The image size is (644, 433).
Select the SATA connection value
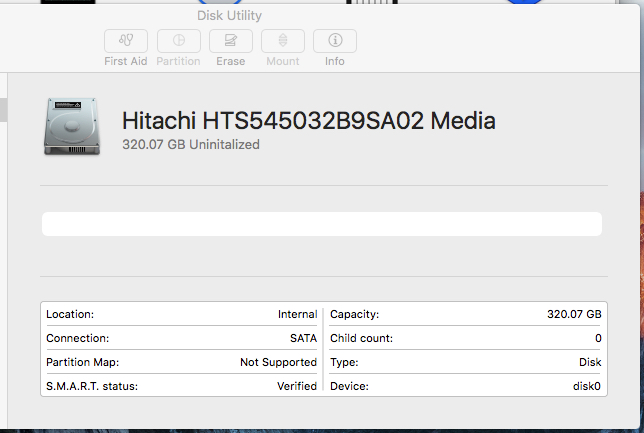(304, 338)
